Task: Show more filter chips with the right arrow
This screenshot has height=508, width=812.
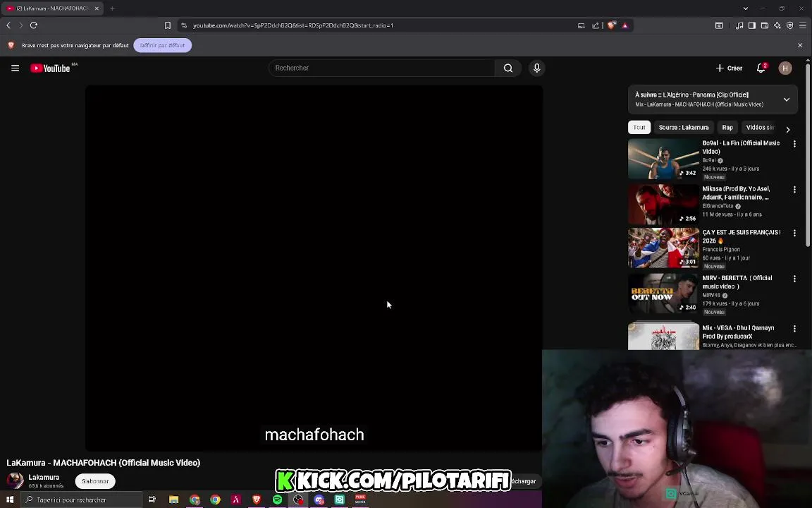Action: (x=787, y=130)
